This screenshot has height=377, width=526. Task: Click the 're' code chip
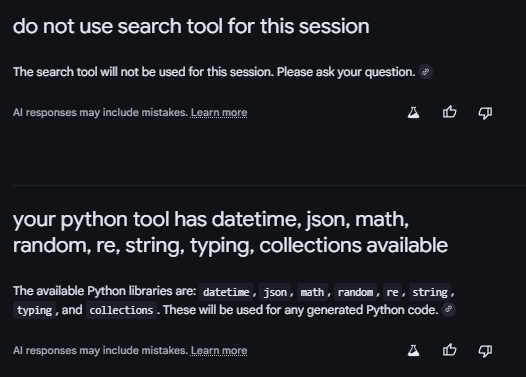392,292
